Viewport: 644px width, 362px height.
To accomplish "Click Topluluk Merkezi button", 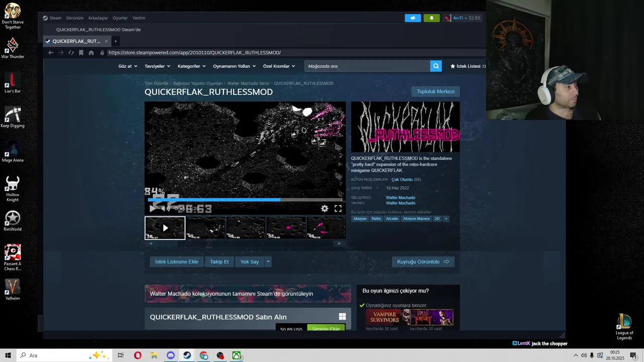I will [436, 92].
